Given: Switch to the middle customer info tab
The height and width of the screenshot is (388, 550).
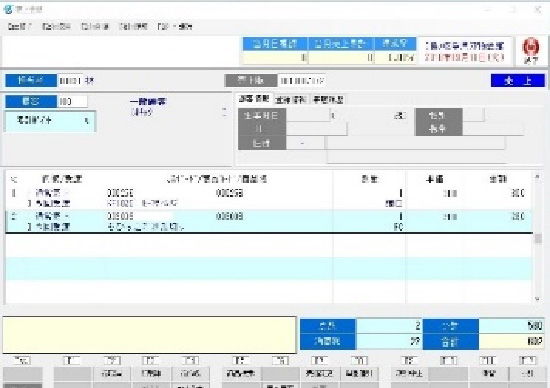Looking at the screenshot, I should click(291, 100).
